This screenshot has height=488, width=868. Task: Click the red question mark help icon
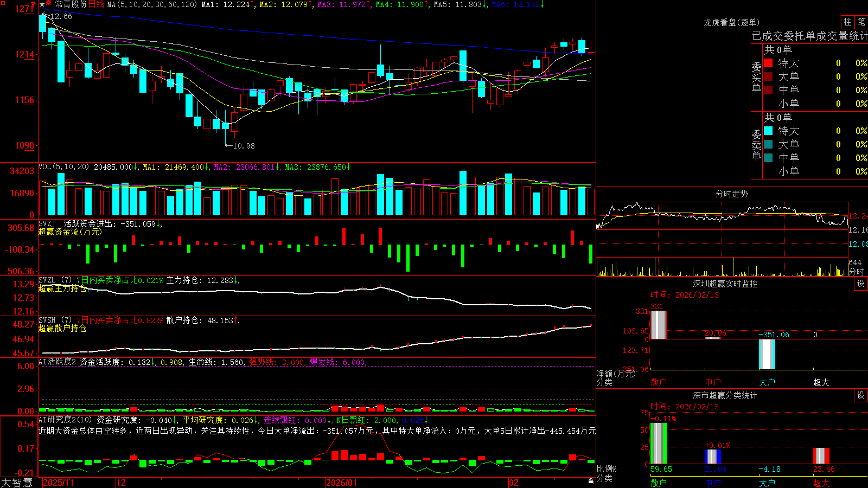click(33, 4)
